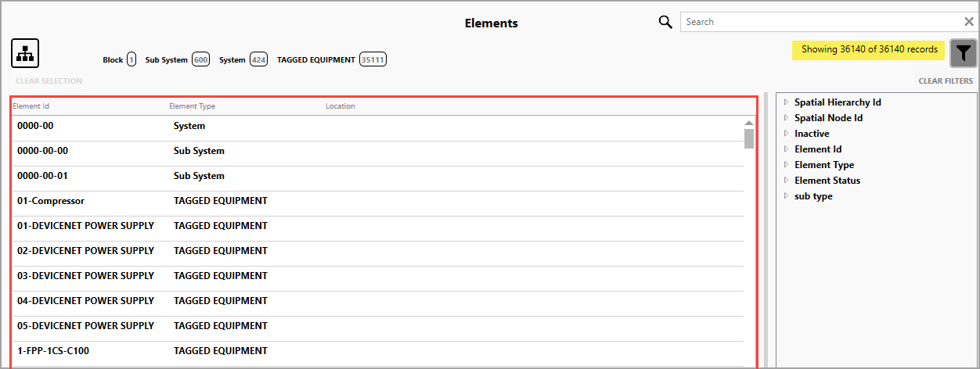
Task: Expand the sub type filter
Action: point(787,196)
